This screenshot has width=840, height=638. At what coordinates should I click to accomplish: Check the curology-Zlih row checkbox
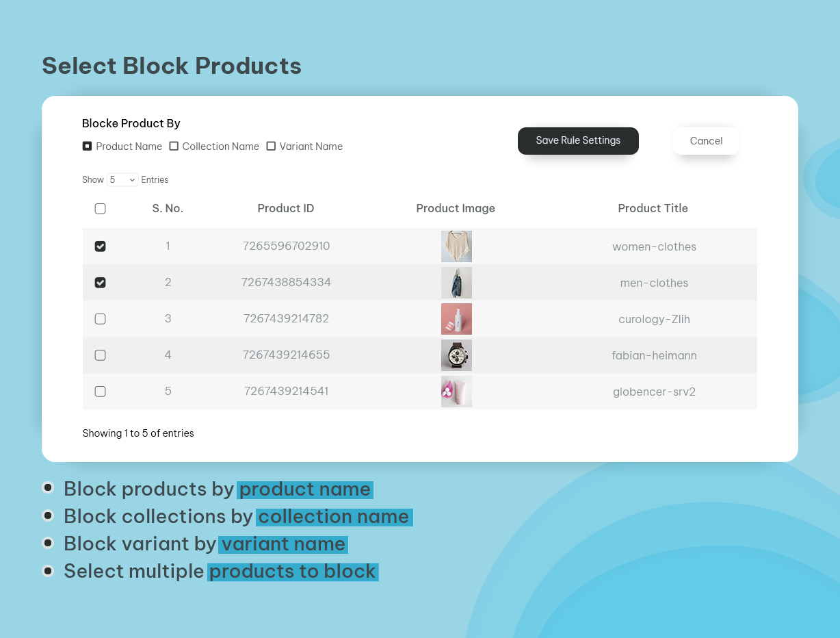[x=100, y=319]
